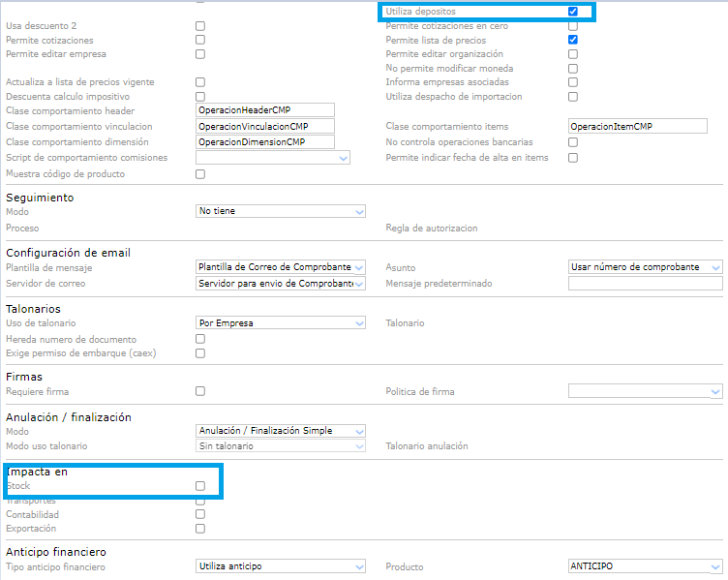This screenshot has width=728, height=580.
Task: Enable the Contabilidad checkbox
Action: click(200, 515)
